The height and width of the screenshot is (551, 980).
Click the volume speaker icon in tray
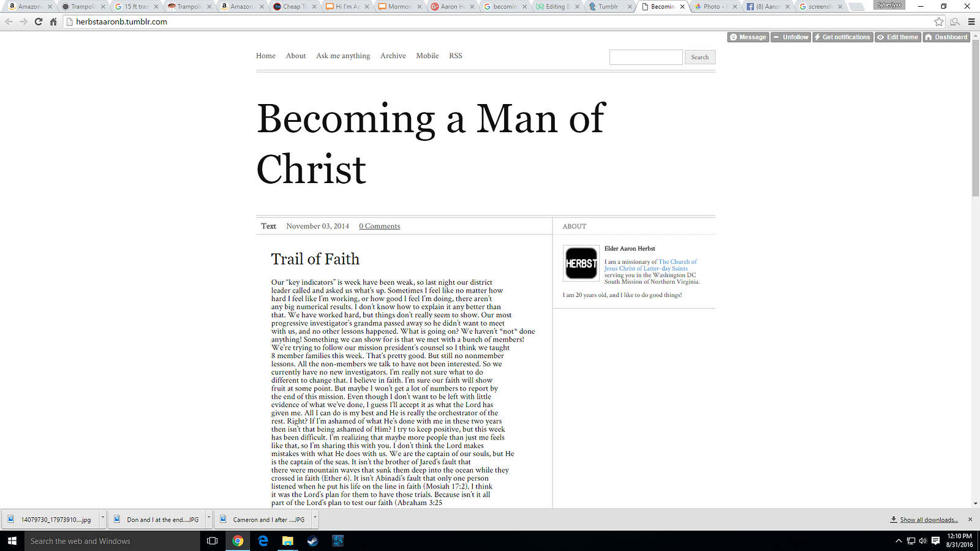[923, 541]
